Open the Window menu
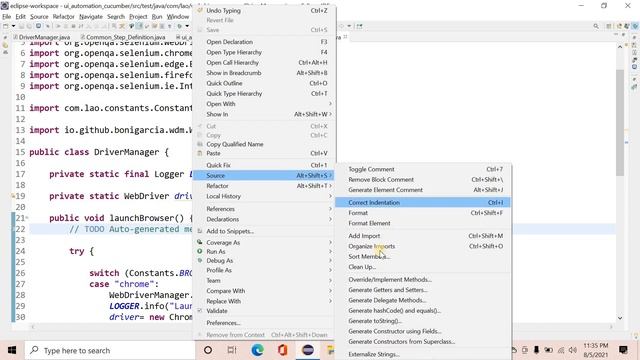This screenshot has height=360, width=640. 178,16
